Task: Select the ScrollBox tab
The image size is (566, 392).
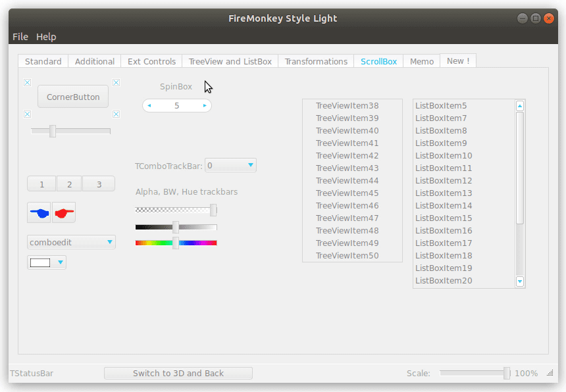Action: [378, 61]
